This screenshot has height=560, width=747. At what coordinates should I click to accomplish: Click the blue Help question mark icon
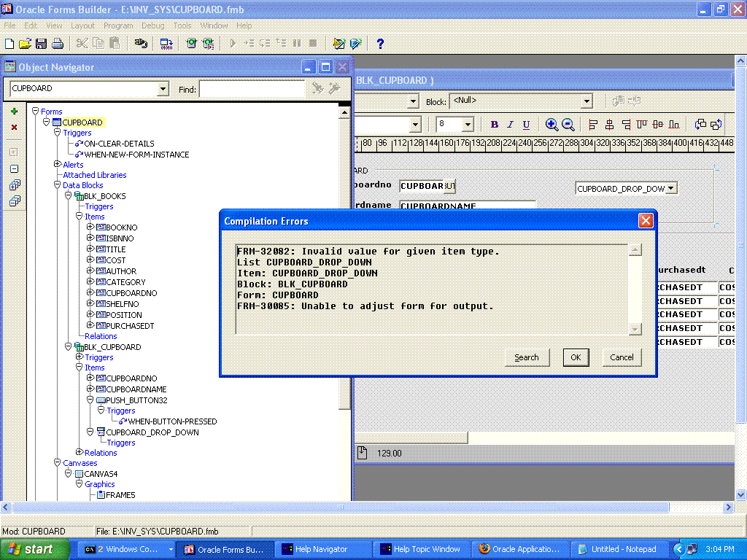pos(379,44)
